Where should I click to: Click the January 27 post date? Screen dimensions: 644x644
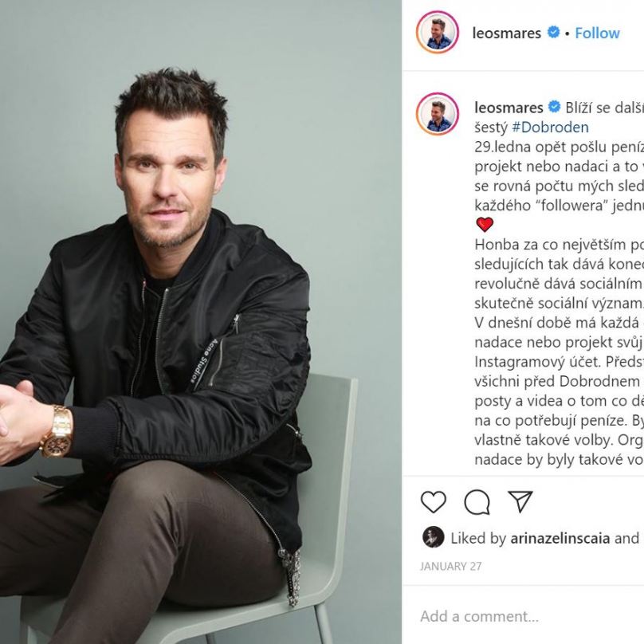pos(451,567)
